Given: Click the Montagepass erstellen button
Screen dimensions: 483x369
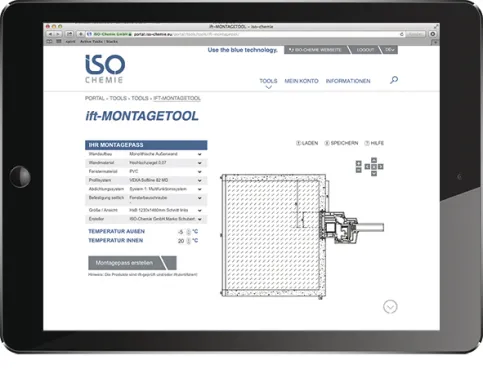Looking at the screenshot, I should (x=132, y=263).
